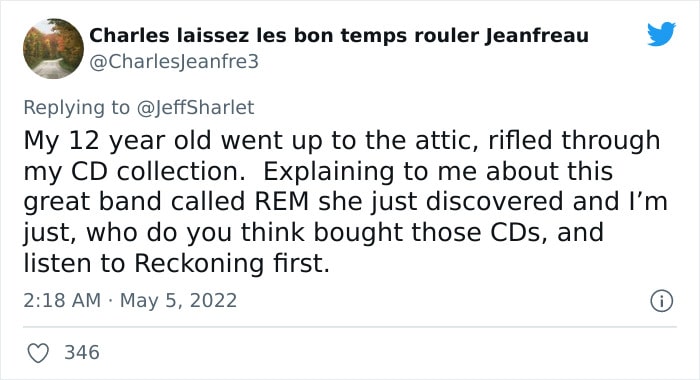Like the tweet with the heart icon
The width and height of the screenshot is (700, 380).
[x=38, y=353]
